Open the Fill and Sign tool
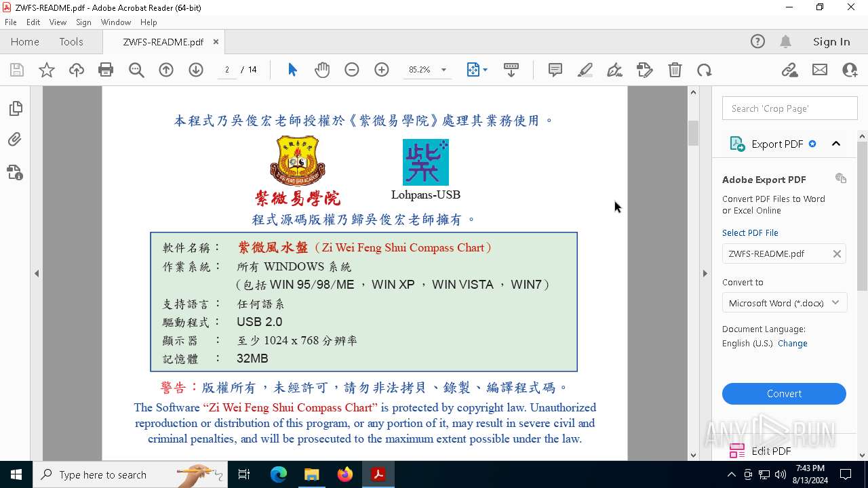The width and height of the screenshot is (868, 488). [x=615, y=70]
